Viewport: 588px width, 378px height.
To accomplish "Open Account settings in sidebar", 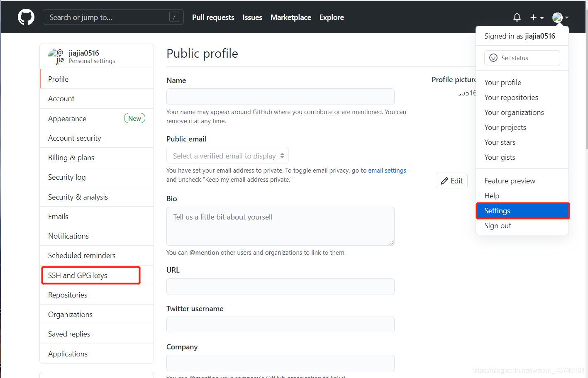I will coord(97,99).
